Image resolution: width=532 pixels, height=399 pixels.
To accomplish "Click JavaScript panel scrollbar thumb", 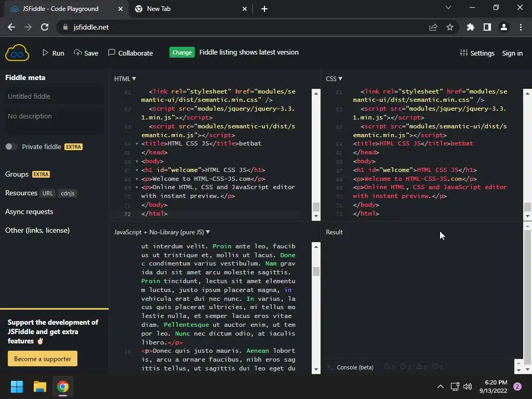I will [x=316, y=271].
